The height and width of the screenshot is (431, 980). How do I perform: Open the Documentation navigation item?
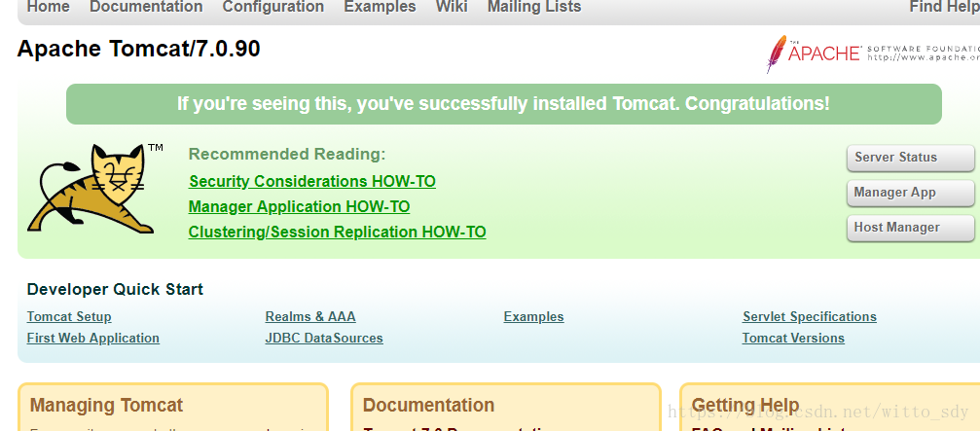pos(146,7)
